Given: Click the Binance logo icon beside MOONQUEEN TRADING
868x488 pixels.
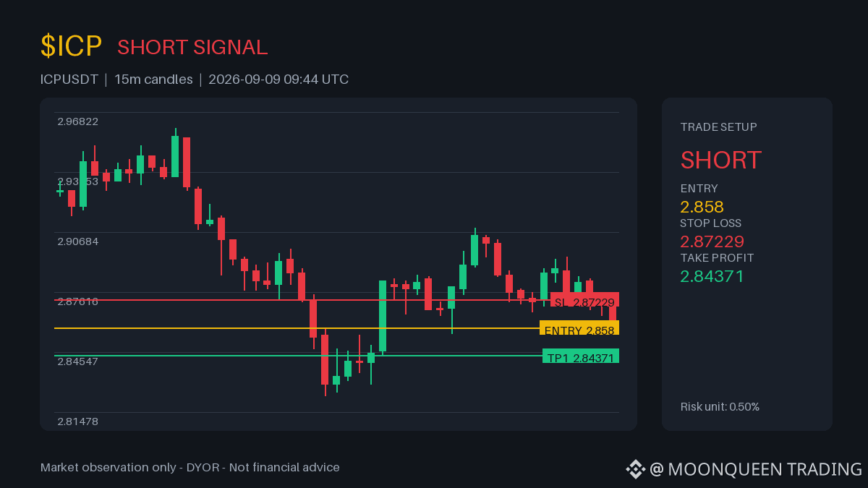Looking at the screenshot, I should pyautogui.click(x=635, y=469).
